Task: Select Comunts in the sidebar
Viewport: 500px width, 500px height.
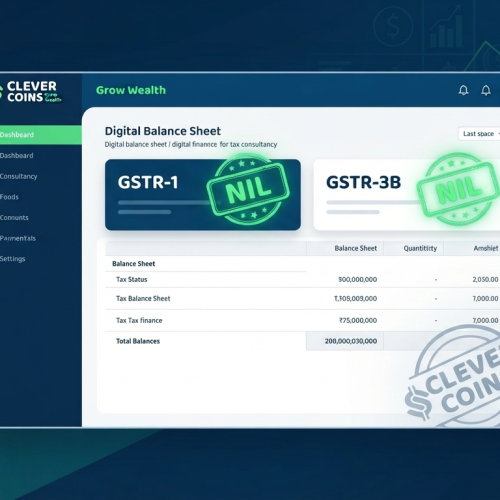Action: point(14,217)
